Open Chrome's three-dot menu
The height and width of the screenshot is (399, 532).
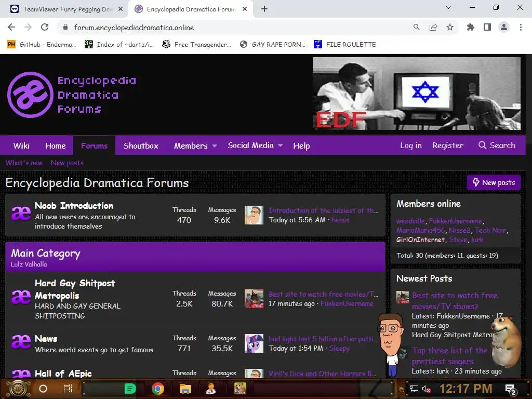(x=521, y=27)
